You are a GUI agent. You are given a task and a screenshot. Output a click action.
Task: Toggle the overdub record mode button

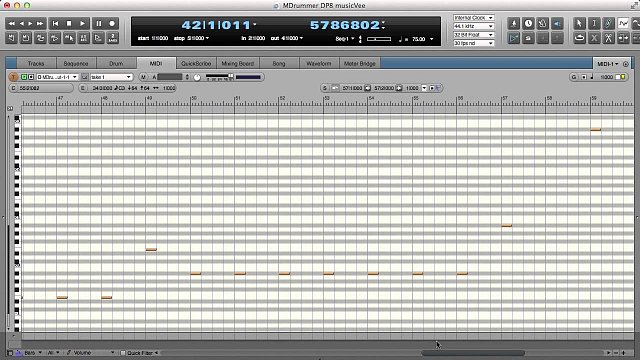click(83, 38)
